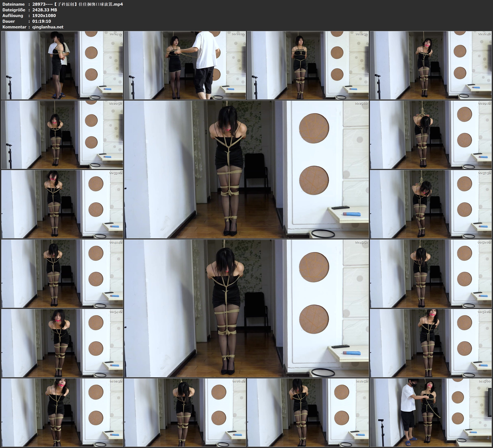Viewport: 493px width, 448px height.
Task: Select the frame marked 00:33:20
Action: [x=62, y=204]
